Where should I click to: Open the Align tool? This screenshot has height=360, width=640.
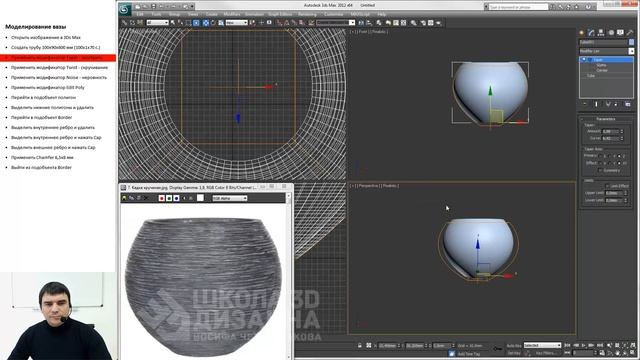coord(369,23)
